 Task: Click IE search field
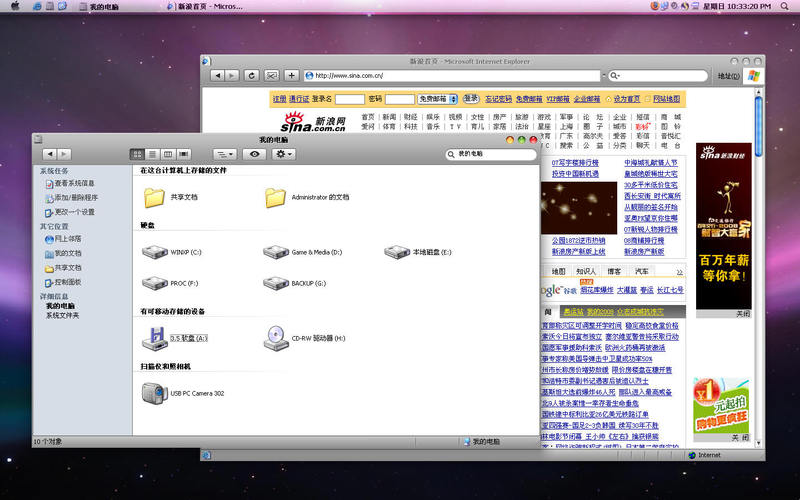coord(658,76)
